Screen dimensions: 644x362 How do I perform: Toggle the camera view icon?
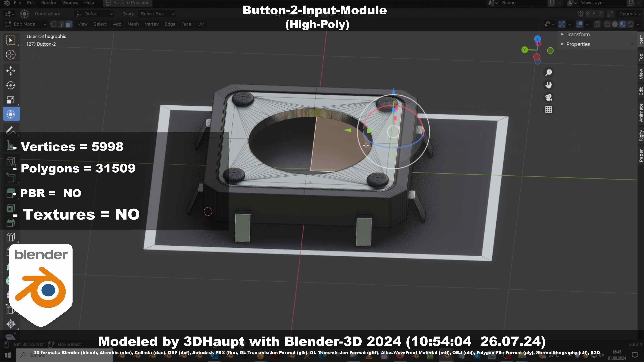coord(549,97)
